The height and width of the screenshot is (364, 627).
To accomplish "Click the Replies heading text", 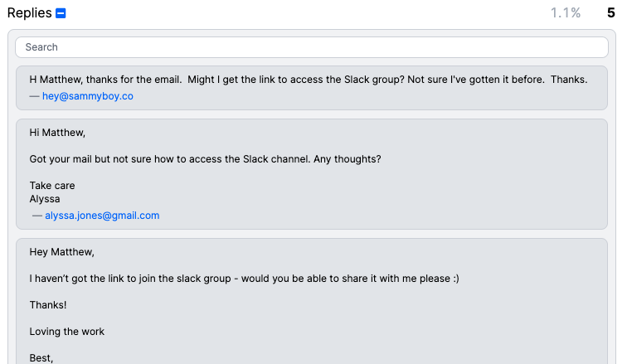I will pos(30,12).
